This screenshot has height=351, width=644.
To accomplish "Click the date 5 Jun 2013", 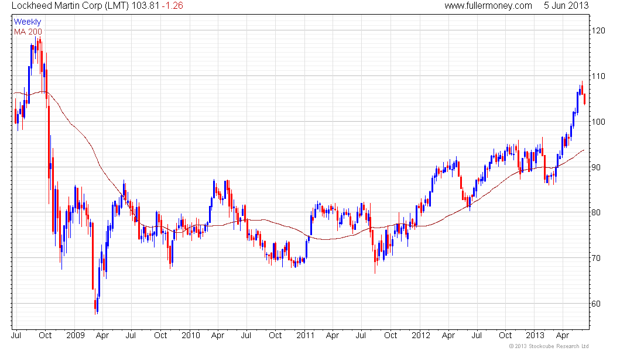I will 566,6.
